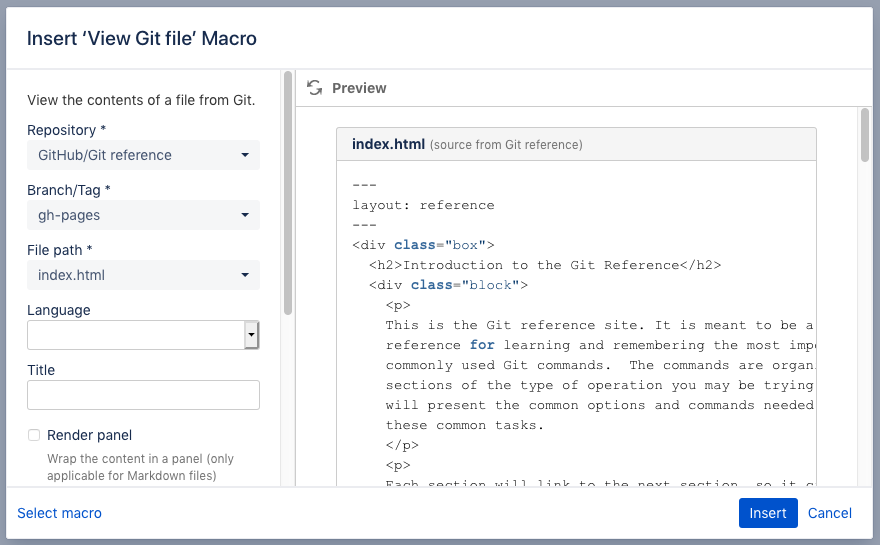Click the 'source from Git reference' text

click(506, 145)
